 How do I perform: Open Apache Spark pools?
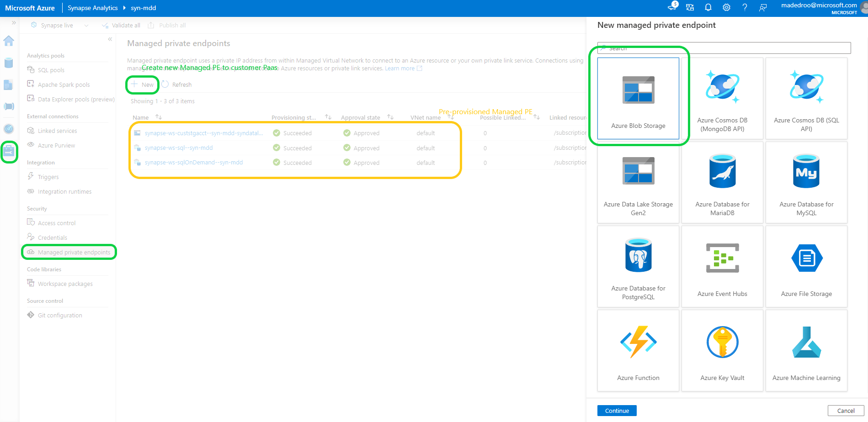(64, 84)
